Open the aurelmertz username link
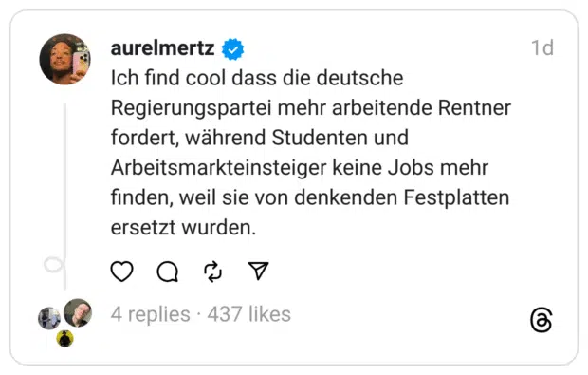588x375 pixels. pos(162,48)
